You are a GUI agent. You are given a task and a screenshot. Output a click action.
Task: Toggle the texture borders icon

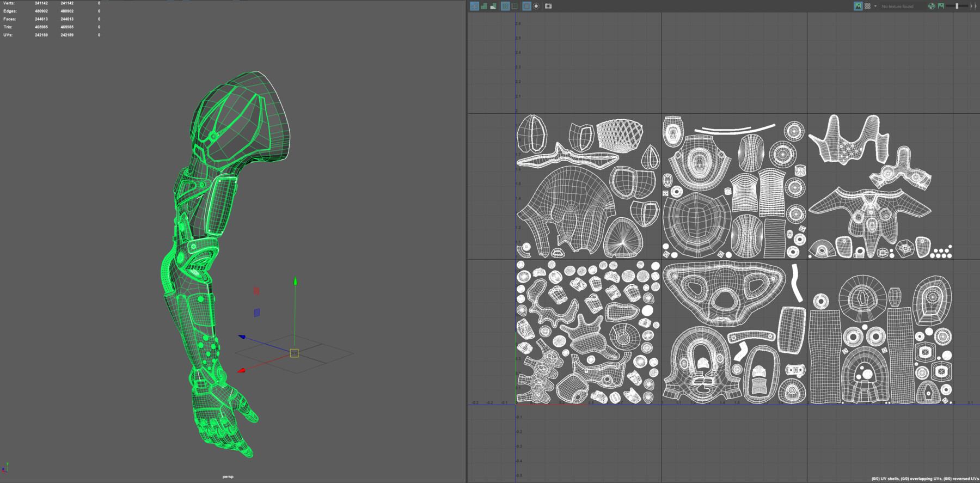pyautogui.click(x=505, y=6)
